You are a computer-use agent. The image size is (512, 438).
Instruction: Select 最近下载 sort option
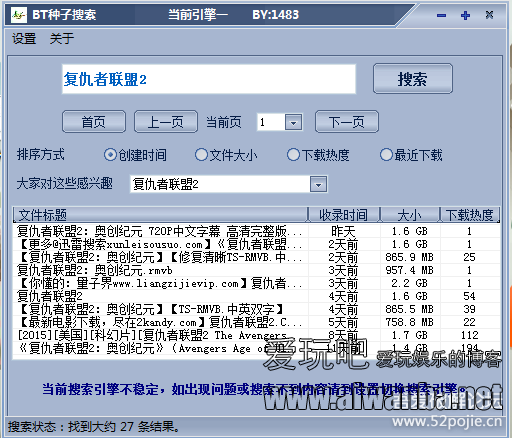(411, 155)
